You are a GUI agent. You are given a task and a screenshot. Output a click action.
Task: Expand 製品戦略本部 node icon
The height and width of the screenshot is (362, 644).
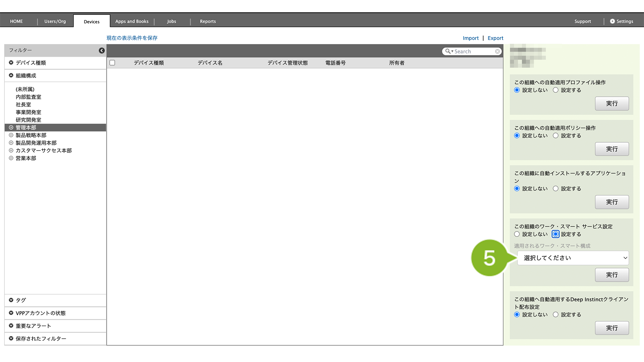pos(11,135)
